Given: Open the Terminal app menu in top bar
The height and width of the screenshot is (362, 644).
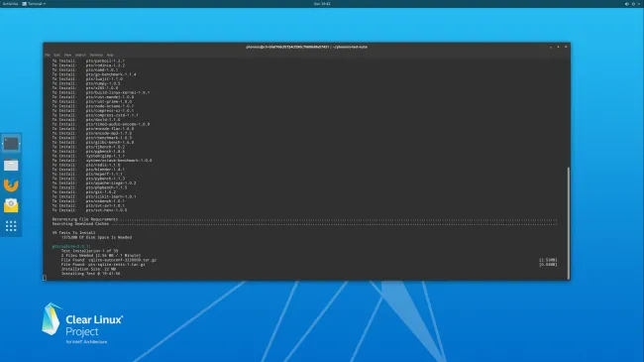Looking at the screenshot, I should pos(34,4).
